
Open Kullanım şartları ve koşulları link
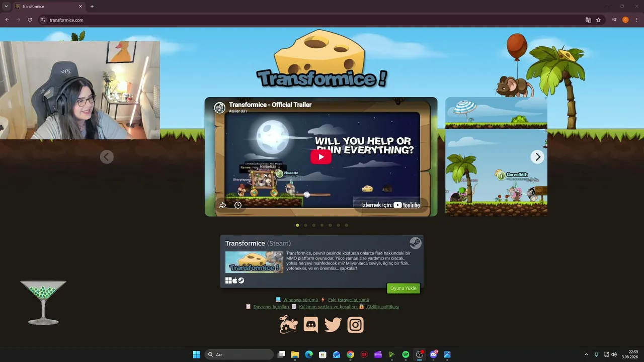tap(328, 307)
